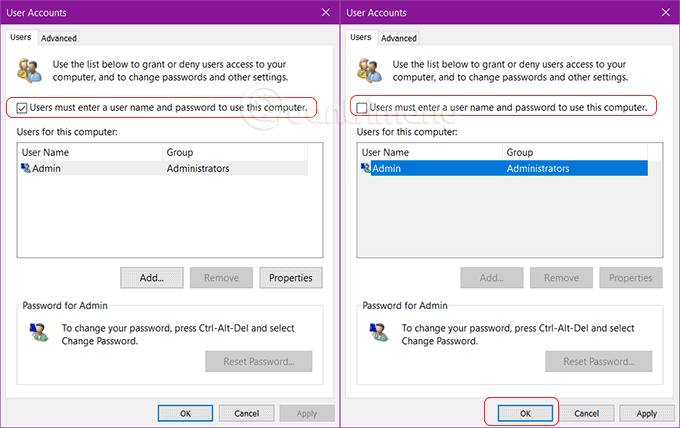Sort by User Name column in left list

click(90, 152)
